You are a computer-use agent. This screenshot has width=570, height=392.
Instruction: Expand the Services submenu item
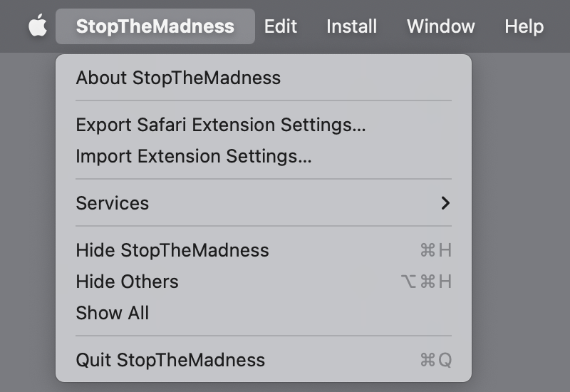click(113, 203)
